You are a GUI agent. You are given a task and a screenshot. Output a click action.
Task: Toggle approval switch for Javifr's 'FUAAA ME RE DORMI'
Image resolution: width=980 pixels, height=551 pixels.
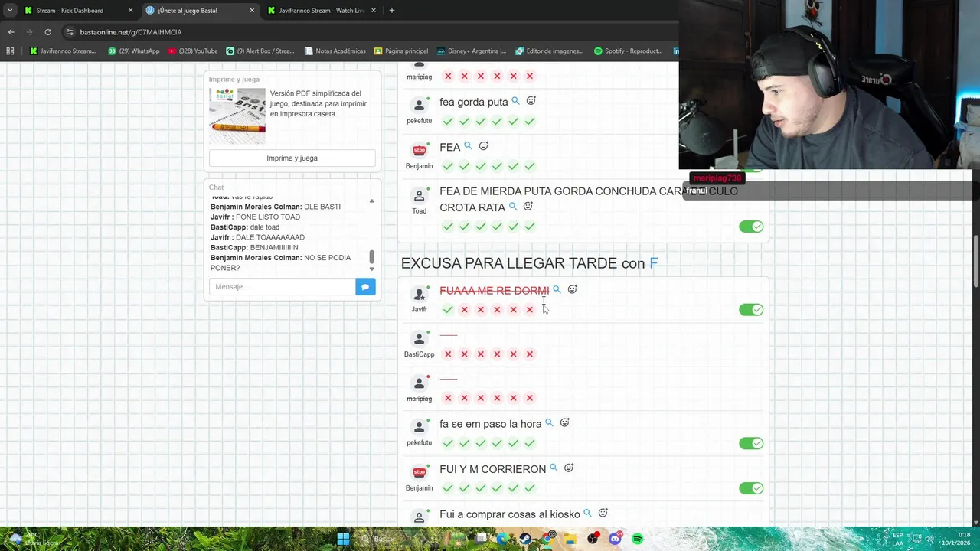(751, 310)
